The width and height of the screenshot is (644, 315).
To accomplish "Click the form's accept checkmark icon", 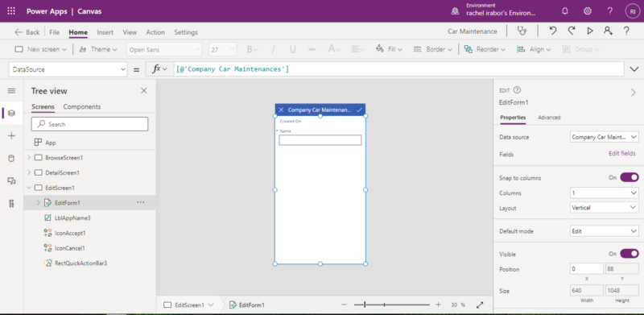I will 359,110.
